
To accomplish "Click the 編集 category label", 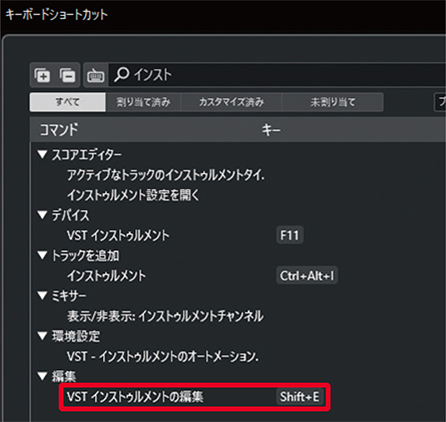I will coord(64,377).
